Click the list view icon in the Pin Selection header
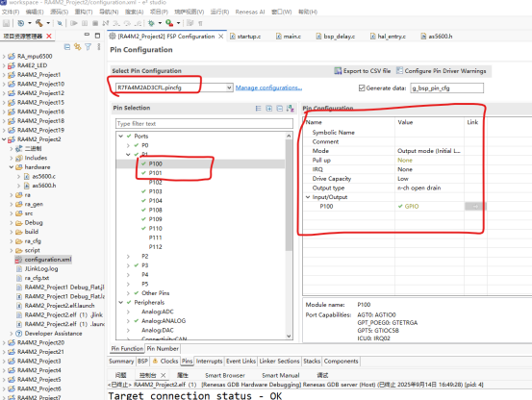532x400 pixels. pos(258,109)
